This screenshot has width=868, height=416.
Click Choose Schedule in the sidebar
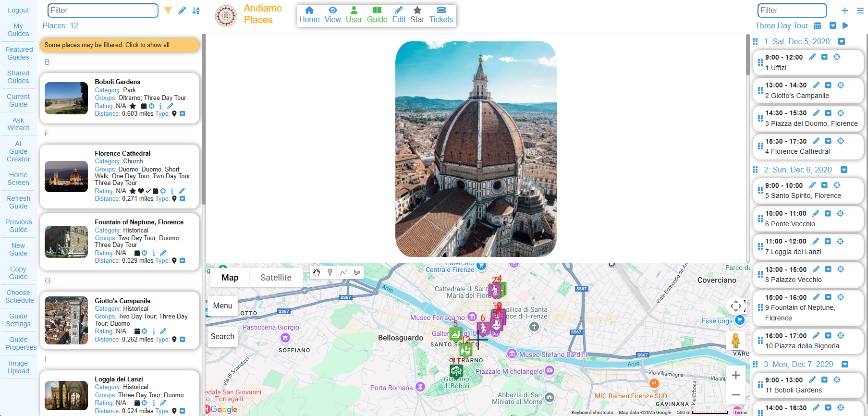[18, 296]
